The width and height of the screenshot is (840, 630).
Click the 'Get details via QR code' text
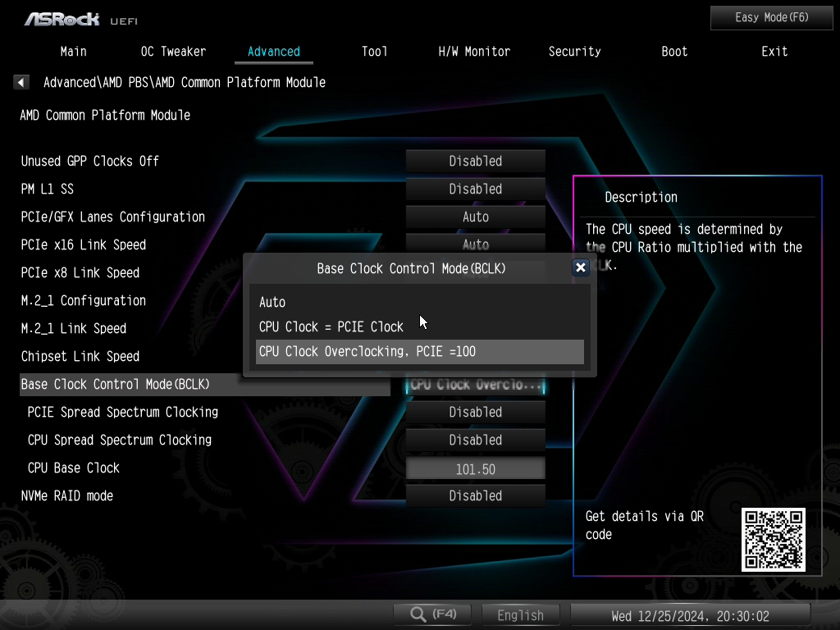point(645,525)
